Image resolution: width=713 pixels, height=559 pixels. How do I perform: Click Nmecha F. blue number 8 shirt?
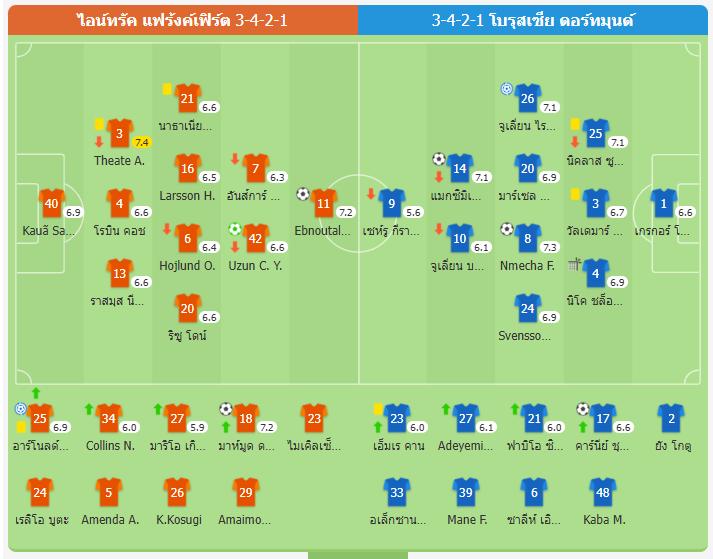528,239
